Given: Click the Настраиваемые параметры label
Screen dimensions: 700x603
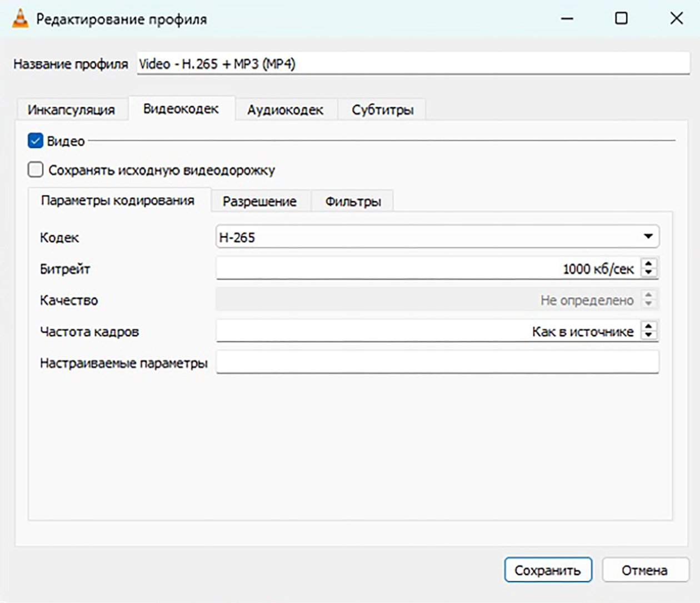Looking at the screenshot, I should click(124, 363).
